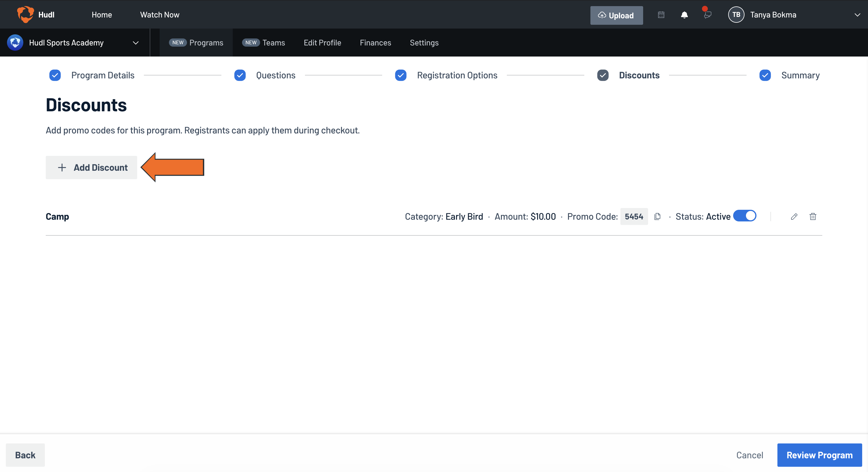Expand the Hudl Sports Academy dropdown
Screen dimensions: 868x472
(135, 43)
